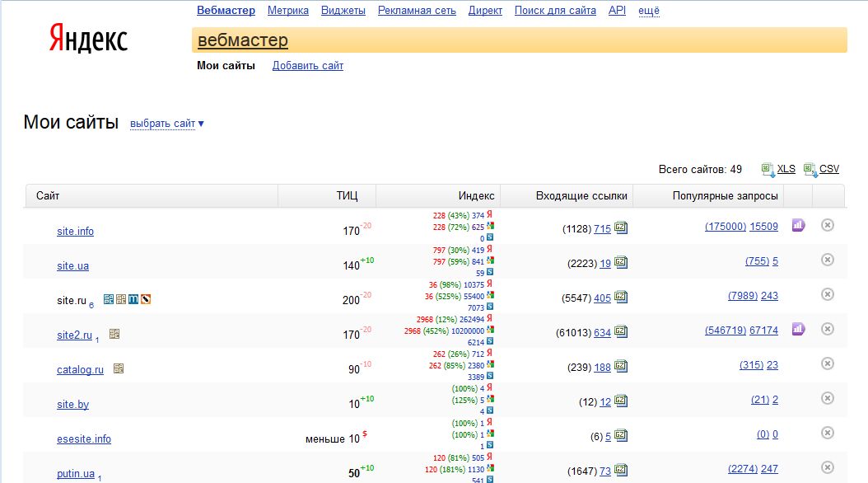Click popular queries link (175000)
This screenshot has height=483, width=868.
click(726, 227)
